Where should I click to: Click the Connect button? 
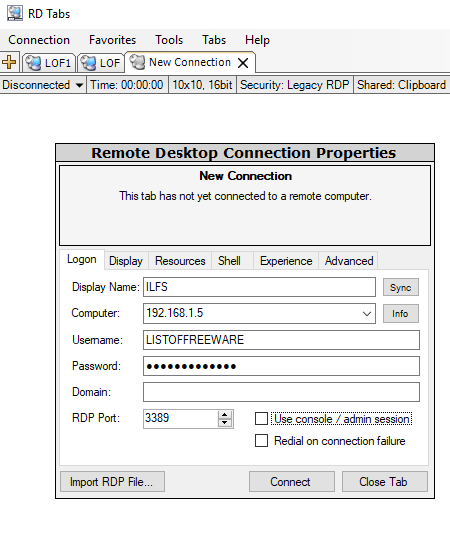(291, 482)
